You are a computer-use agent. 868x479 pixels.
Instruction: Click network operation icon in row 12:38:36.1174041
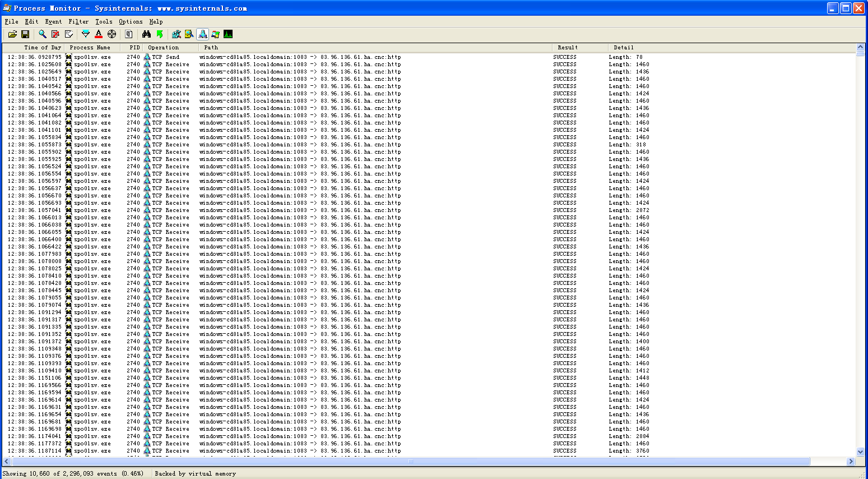pos(147,436)
